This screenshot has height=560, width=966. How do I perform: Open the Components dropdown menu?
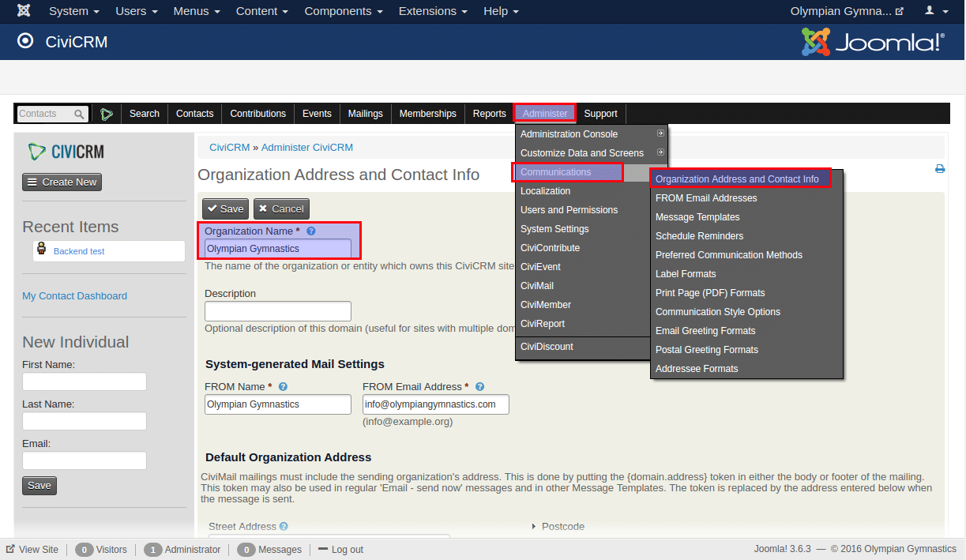pyautogui.click(x=344, y=11)
